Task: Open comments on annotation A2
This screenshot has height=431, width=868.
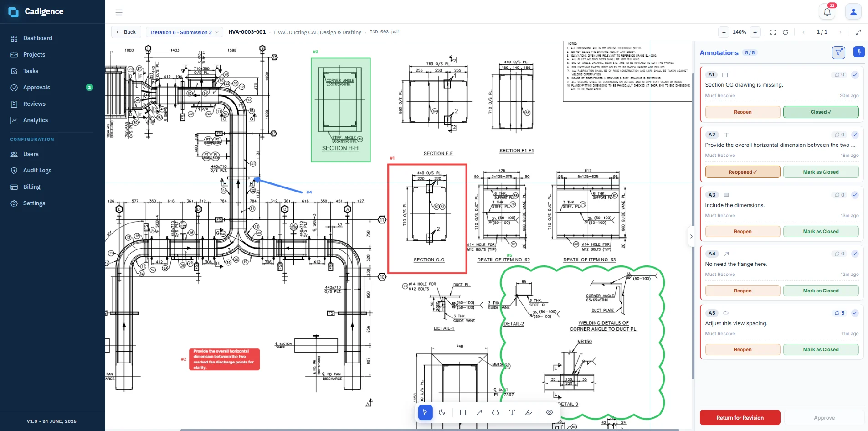Action: [x=839, y=135]
